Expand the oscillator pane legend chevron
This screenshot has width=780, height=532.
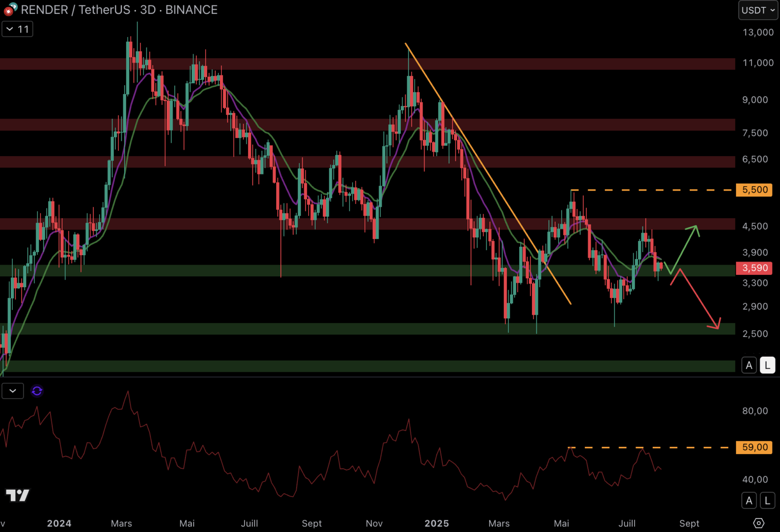13,391
